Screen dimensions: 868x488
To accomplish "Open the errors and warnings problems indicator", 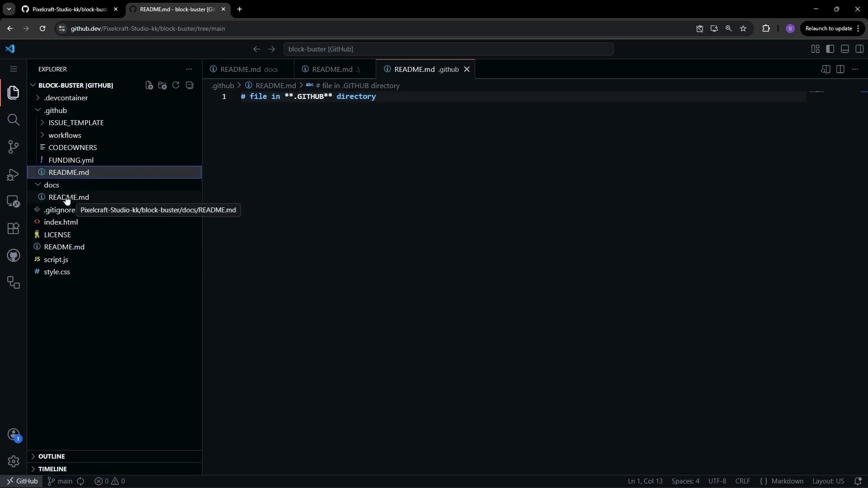I will pyautogui.click(x=110, y=481).
